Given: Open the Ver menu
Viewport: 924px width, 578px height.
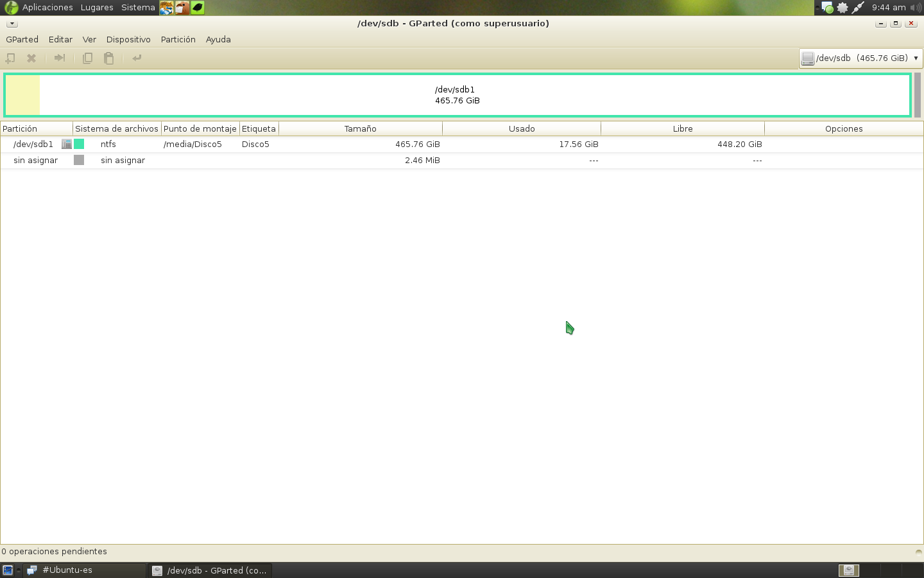Looking at the screenshot, I should pyautogui.click(x=89, y=39).
